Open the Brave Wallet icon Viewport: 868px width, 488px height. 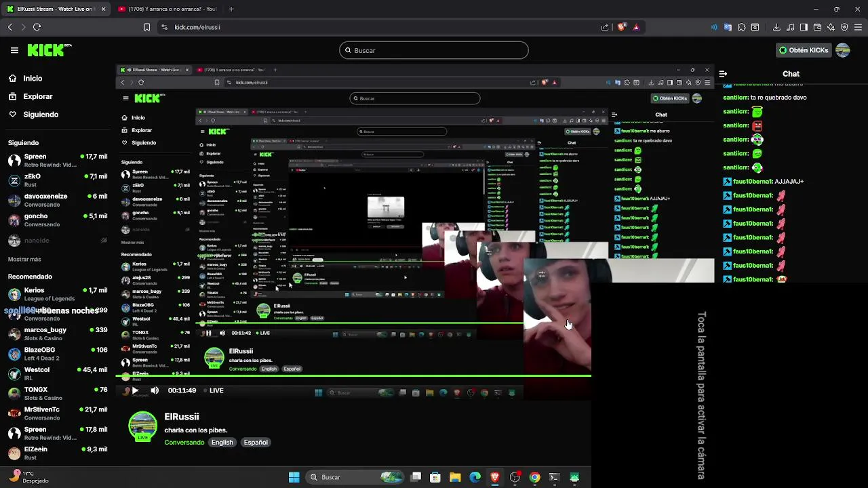coord(817,27)
